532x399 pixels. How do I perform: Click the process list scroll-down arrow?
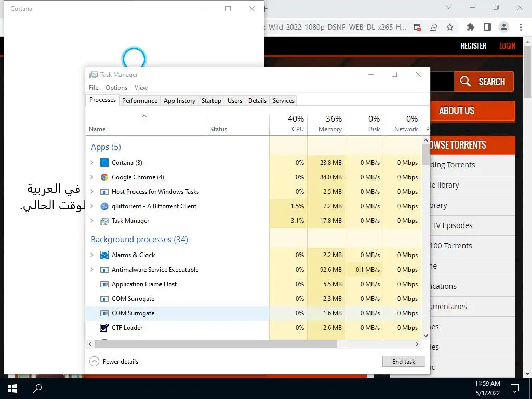click(426, 336)
